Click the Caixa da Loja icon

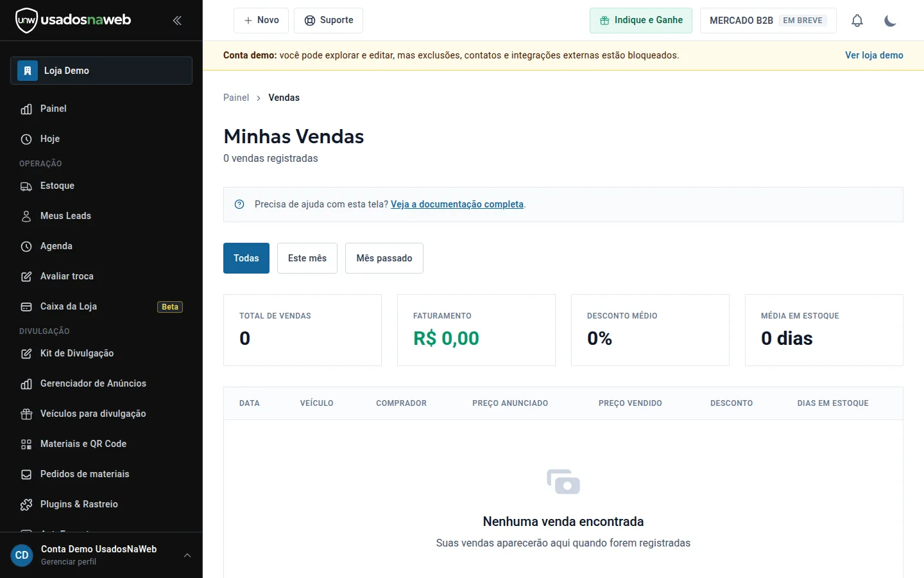click(x=26, y=307)
